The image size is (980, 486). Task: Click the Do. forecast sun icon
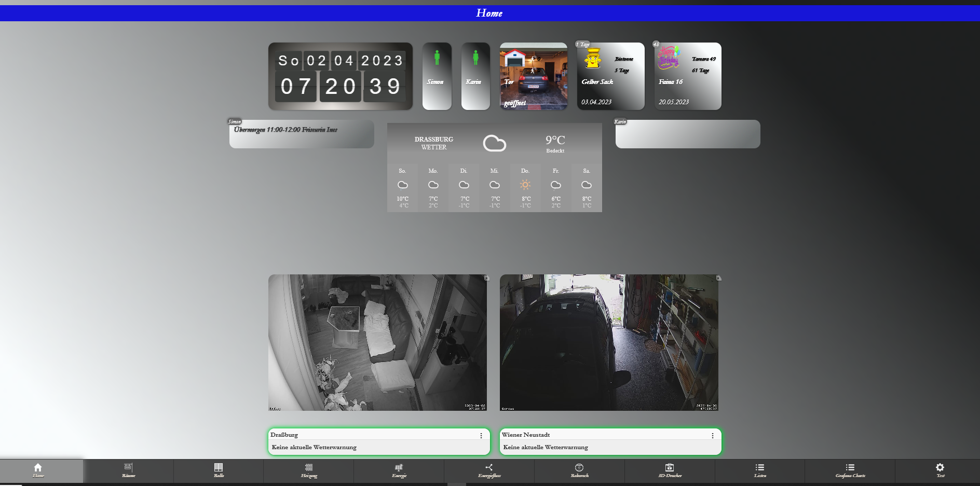[x=525, y=185]
